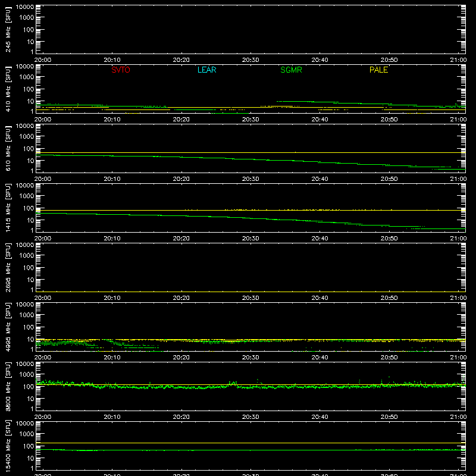Image resolution: width=476 pixels, height=476 pixels.
Task: Click the 20:20 time label under the 2695 MHz panel
Action: [x=181, y=298]
